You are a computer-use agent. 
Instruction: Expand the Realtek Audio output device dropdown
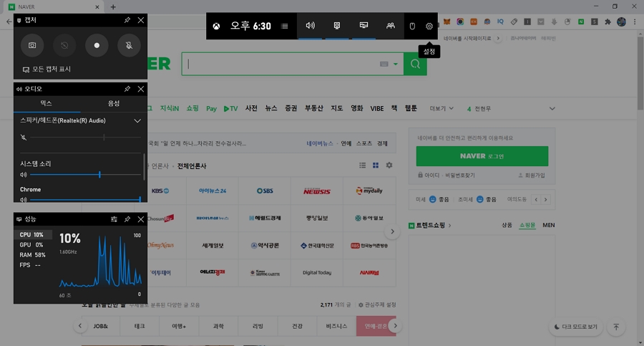coord(137,120)
